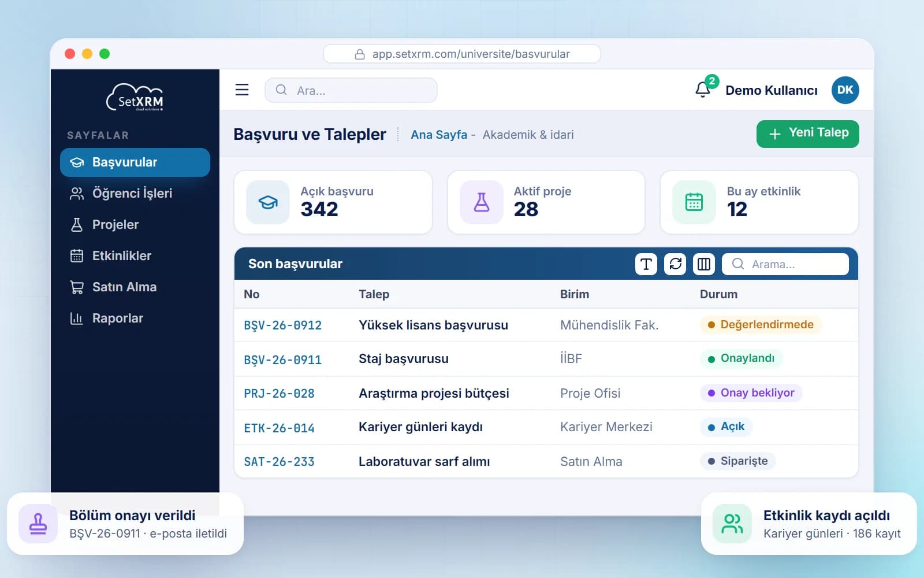Screen dimensions: 924x578
Task: Click the Değerlendirmede status badge
Action: click(x=761, y=325)
